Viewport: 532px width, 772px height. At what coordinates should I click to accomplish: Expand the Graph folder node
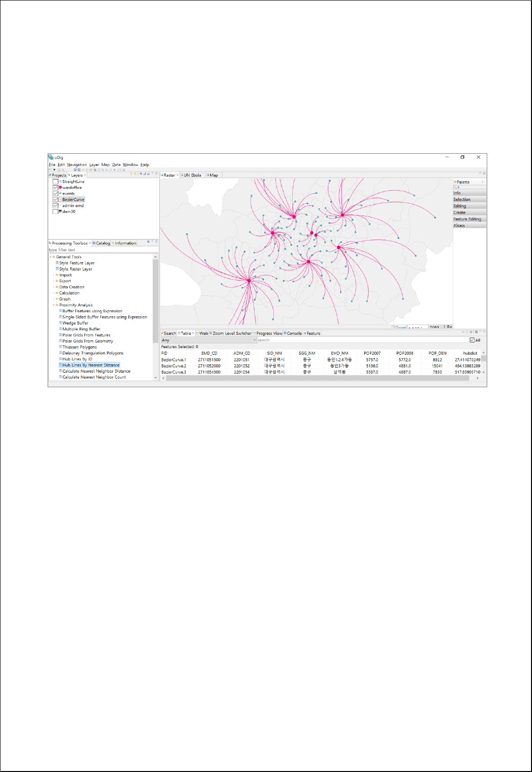pos(54,299)
